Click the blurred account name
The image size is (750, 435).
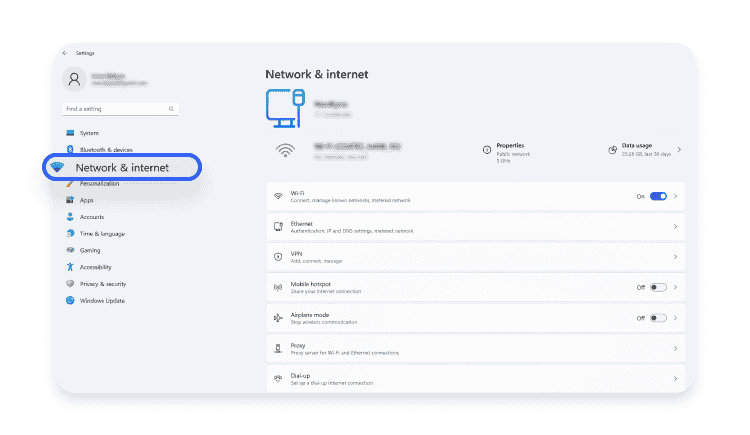pos(108,76)
